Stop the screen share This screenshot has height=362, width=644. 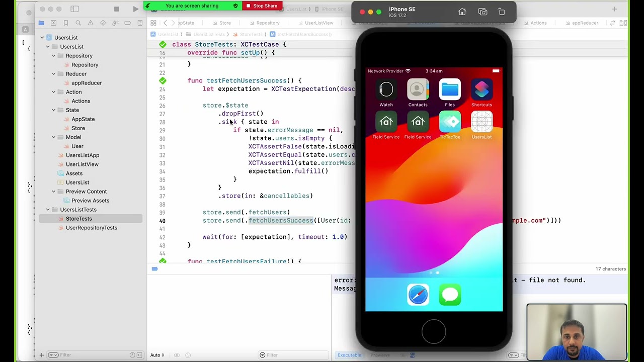click(x=262, y=6)
